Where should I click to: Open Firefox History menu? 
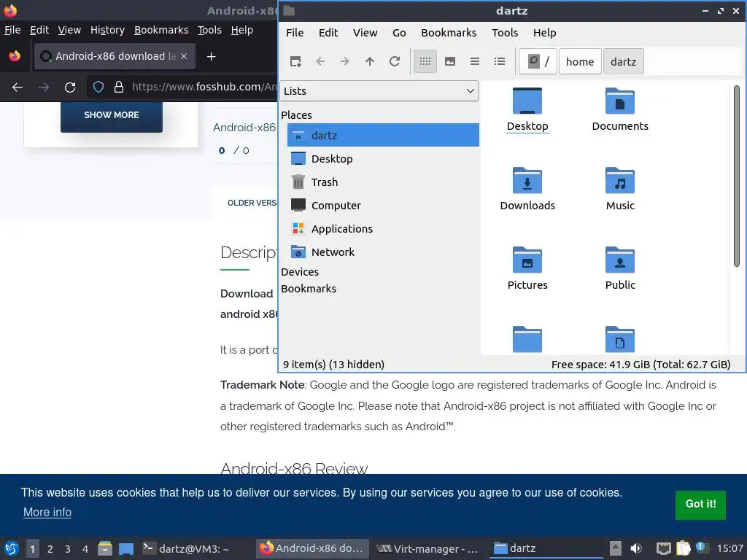pyautogui.click(x=107, y=30)
